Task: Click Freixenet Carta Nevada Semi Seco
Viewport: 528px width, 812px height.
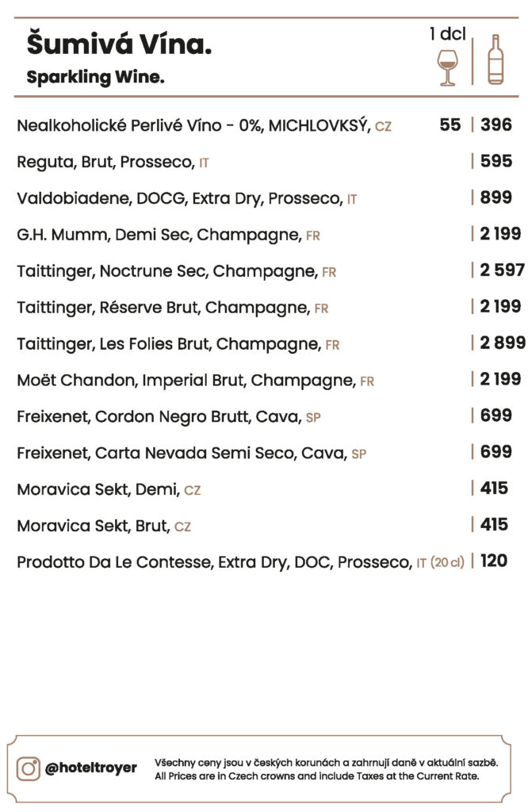Action: click(x=192, y=453)
